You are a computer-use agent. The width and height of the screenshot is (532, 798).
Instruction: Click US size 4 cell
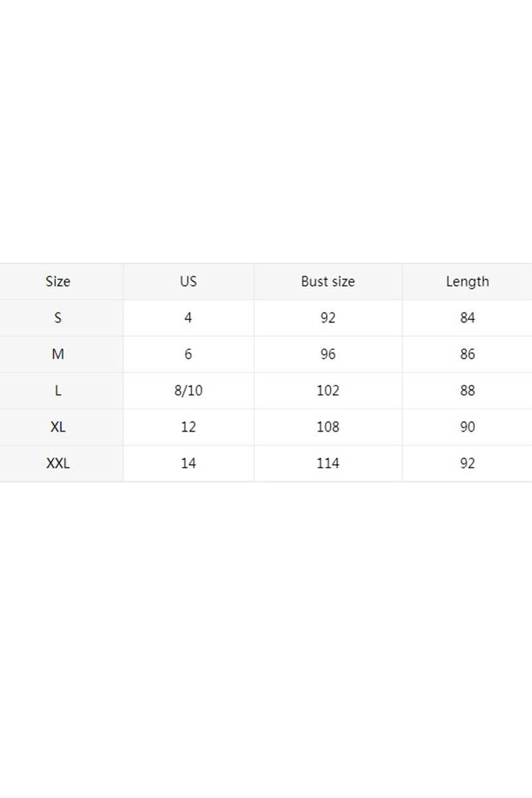pyautogui.click(x=188, y=318)
